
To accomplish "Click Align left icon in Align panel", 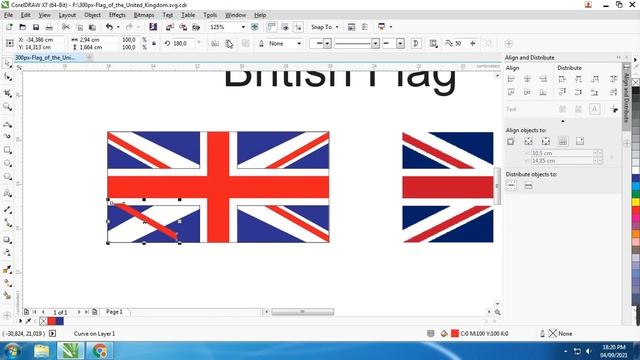I will point(511,79).
